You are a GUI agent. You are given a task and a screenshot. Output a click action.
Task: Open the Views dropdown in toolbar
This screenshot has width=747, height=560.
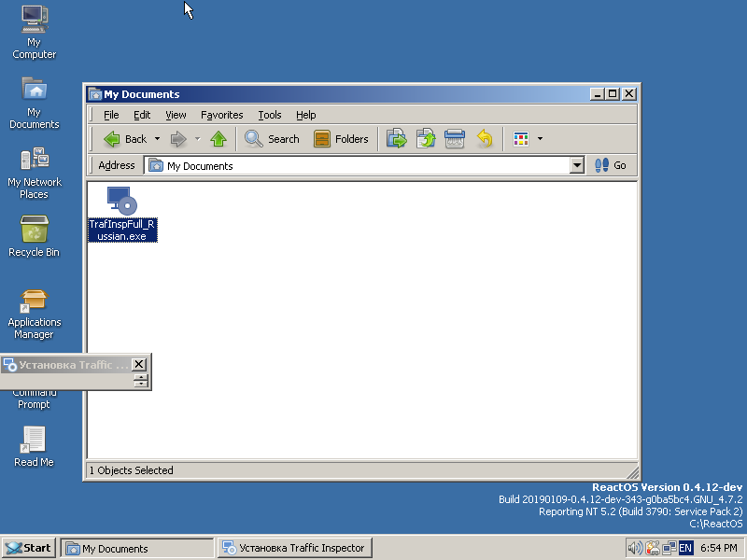pos(539,139)
